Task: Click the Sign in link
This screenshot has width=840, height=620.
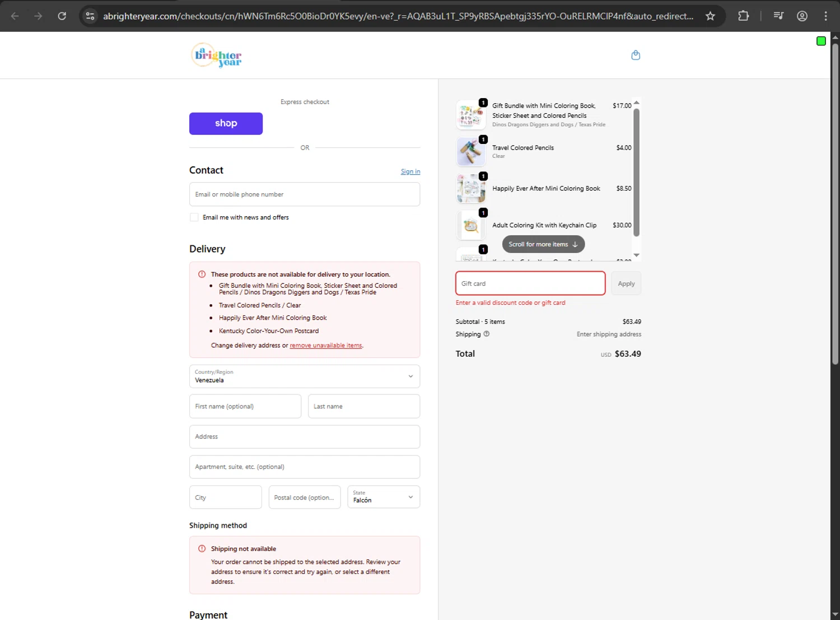Action: click(410, 171)
